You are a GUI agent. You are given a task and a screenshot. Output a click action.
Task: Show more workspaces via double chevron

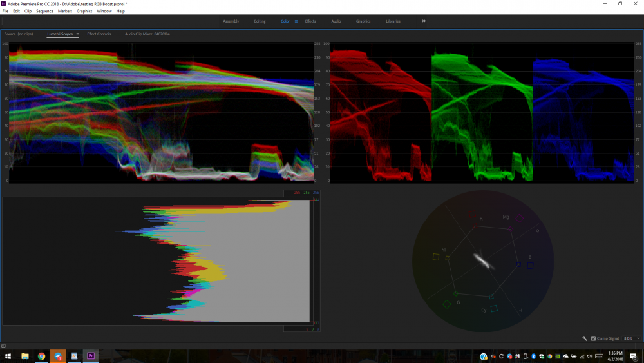pos(424,21)
